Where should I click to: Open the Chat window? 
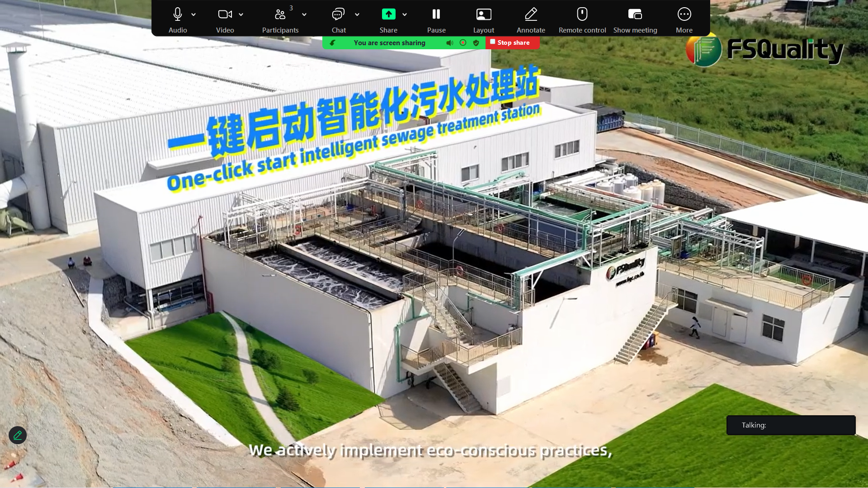pyautogui.click(x=338, y=14)
